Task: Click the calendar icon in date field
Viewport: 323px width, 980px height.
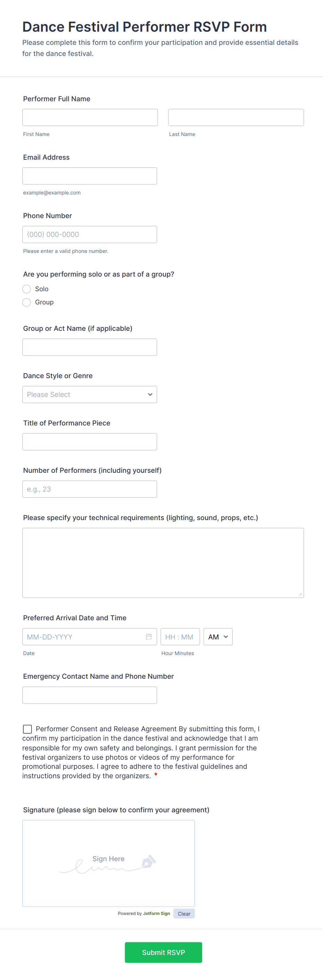Action: click(x=149, y=637)
